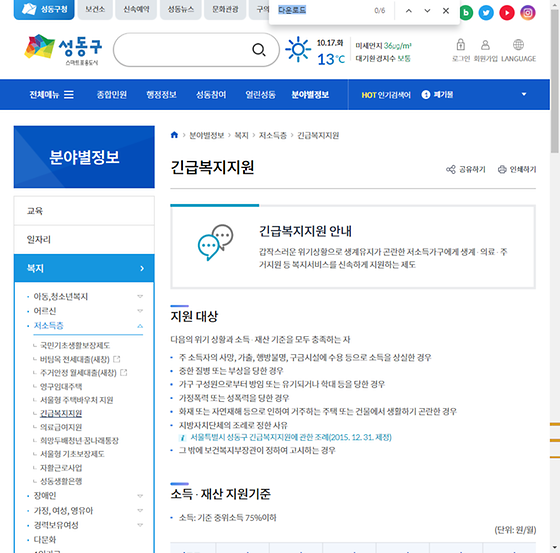
Task: Open the Twitter social icon
Action: (x=486, y=13)
